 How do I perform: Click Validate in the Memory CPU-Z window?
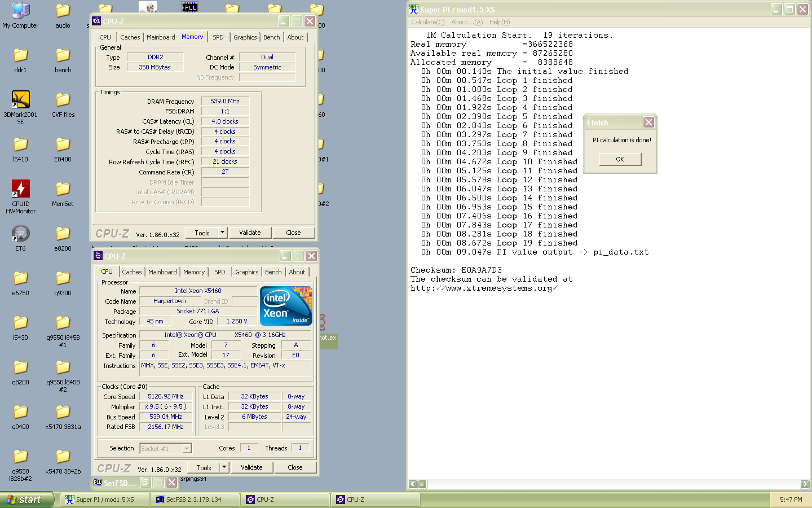[x=250, y=233]
